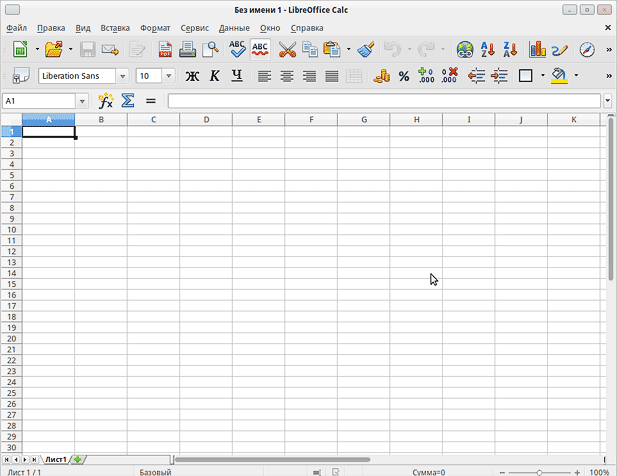
Task: Open the Вид menu
Action: coord(83,28)
